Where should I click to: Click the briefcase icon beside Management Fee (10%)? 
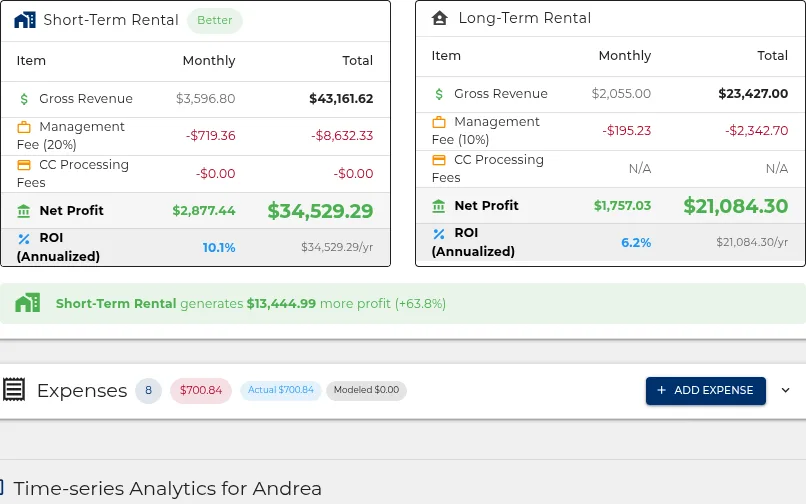438,122
